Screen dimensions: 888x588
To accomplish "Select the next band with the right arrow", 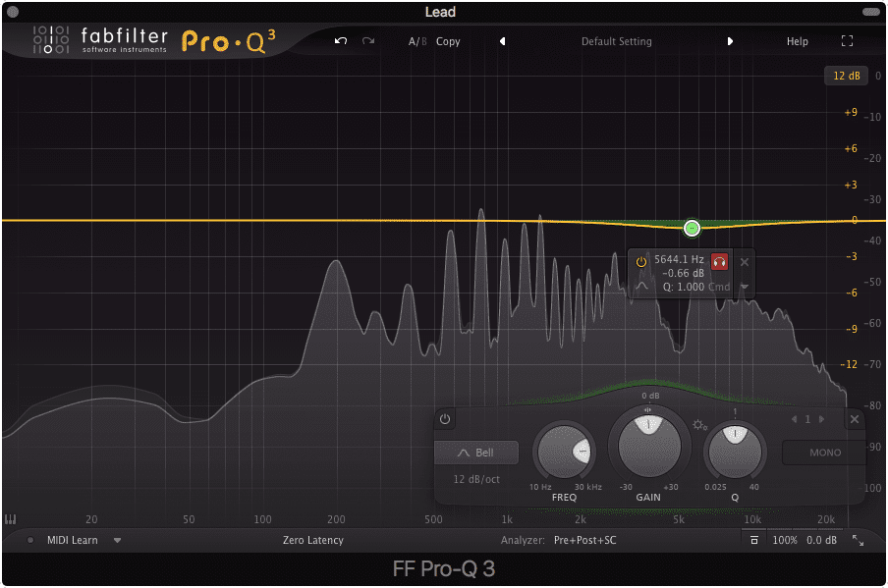I will pos(822,419).
